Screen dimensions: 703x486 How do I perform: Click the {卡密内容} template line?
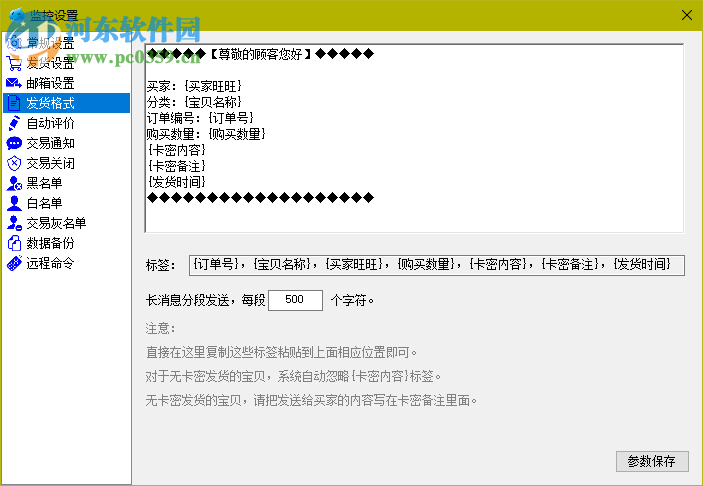(177, 150)
